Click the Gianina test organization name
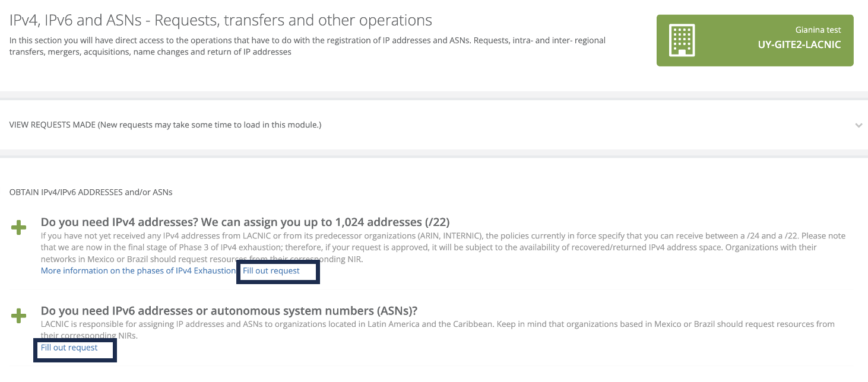868x382 pixels. click(818, 30)
